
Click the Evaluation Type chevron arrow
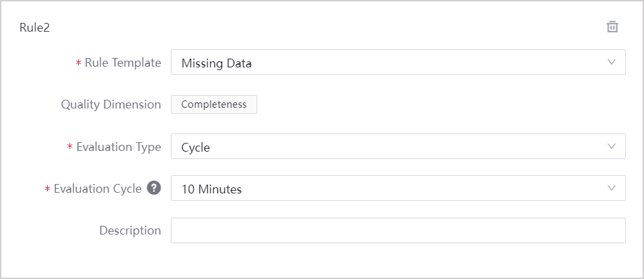click(612, 146)
